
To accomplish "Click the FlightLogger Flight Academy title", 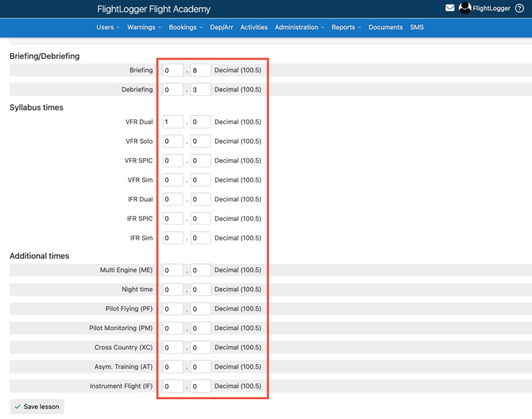I will [153, 10].
